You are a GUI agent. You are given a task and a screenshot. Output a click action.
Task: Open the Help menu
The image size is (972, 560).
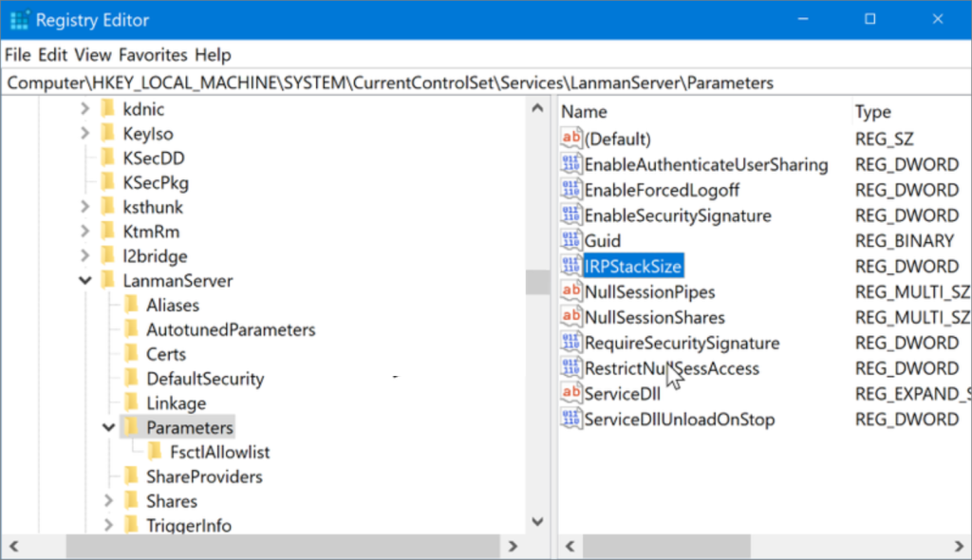pyautogui.click(x=213, y=54)
